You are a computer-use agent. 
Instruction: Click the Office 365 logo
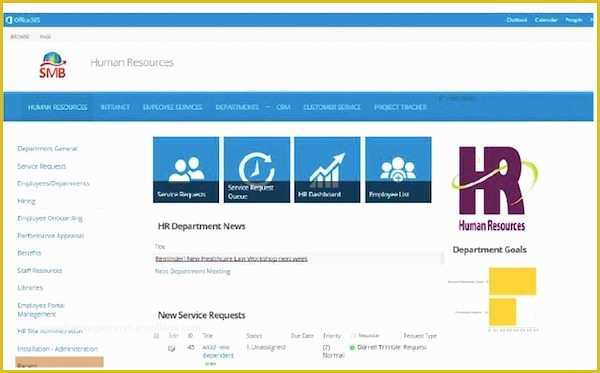[23, 20]
